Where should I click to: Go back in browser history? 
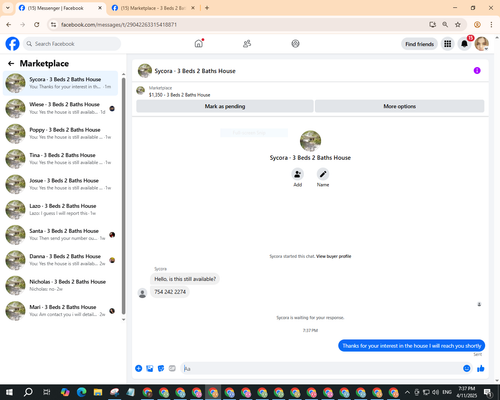(9, 25)
